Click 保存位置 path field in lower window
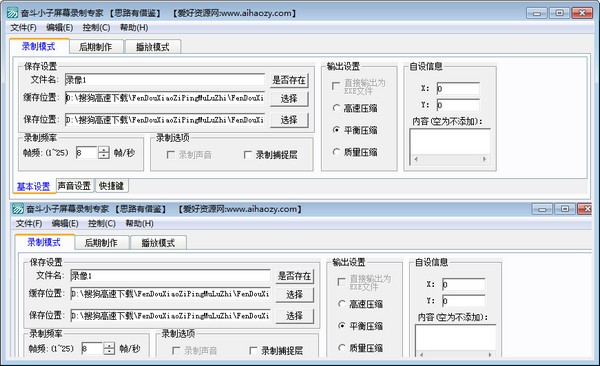The height and width of the screenshot is (366, 600). click(x=170, y=316)
